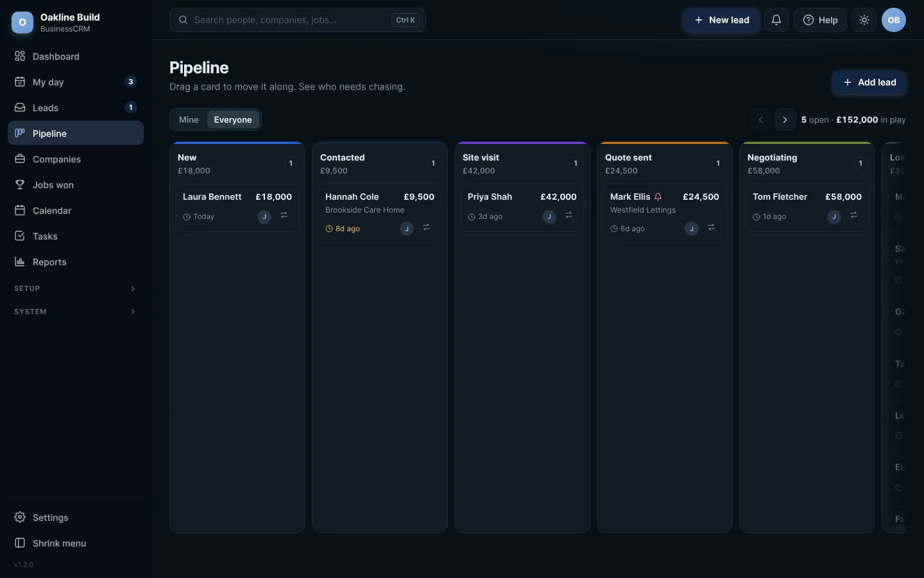The width and height of the screenshot is (924, 578).
Task: Select the Everyone pipeline filter
Action: coord(233,119)
